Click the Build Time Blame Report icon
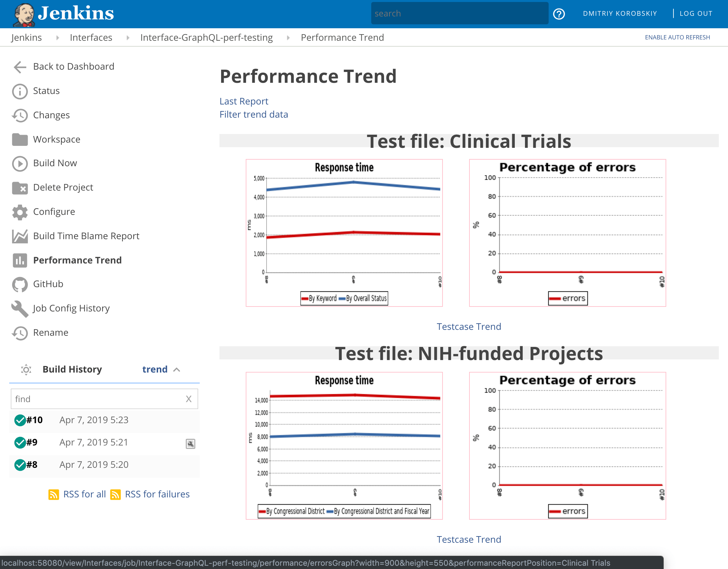728x569 pixels. (20, 236)
